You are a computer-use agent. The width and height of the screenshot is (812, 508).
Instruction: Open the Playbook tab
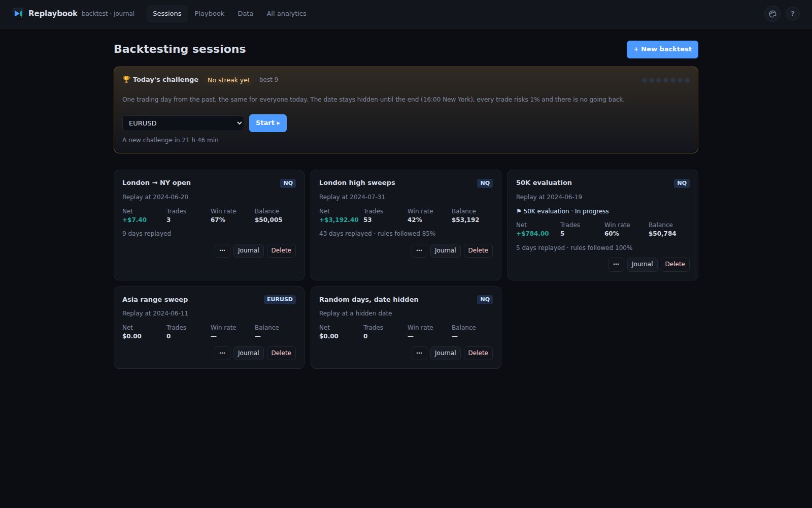coord(209,14)
